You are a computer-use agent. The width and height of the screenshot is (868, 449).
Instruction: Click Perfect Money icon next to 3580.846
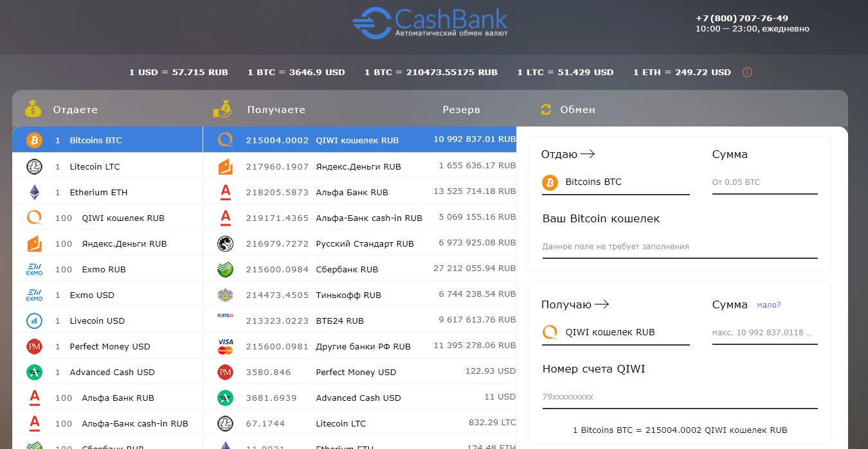225,372
